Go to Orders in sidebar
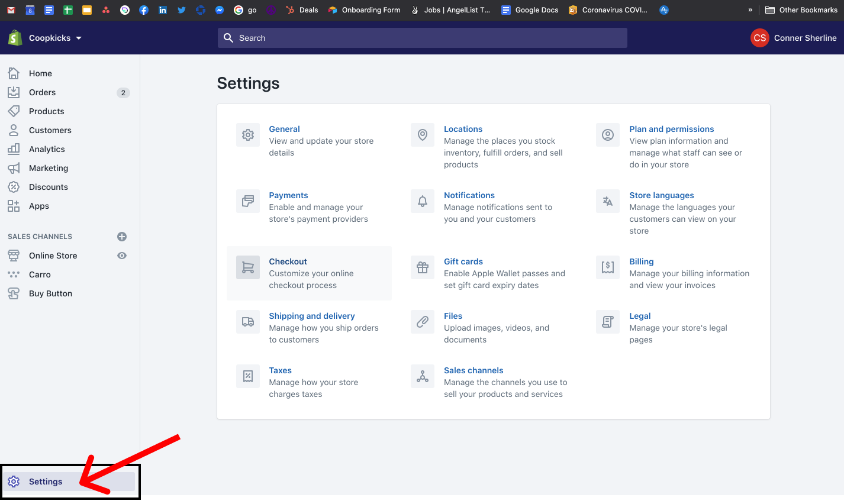844x504 pixels. (x=42, y=92)
